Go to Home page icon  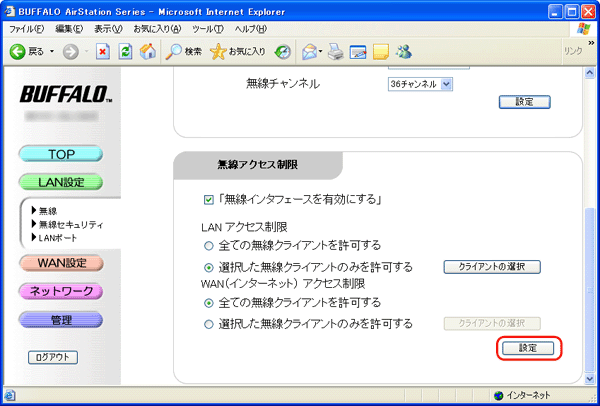[147, 50]
